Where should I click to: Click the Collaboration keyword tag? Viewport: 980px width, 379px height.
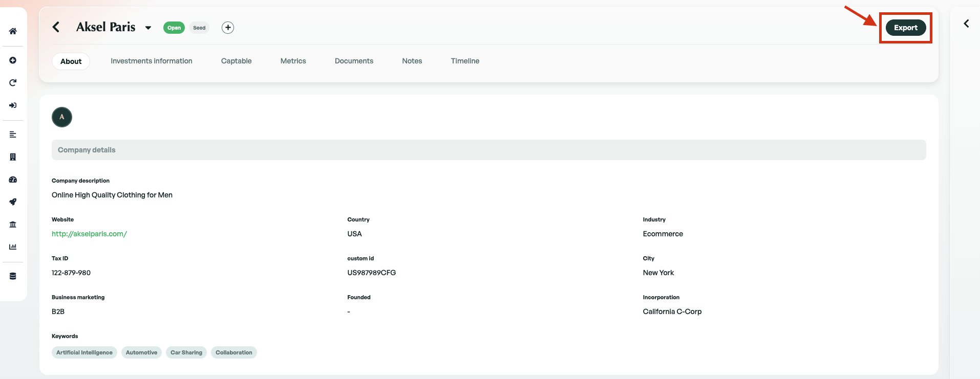point(234,352)
